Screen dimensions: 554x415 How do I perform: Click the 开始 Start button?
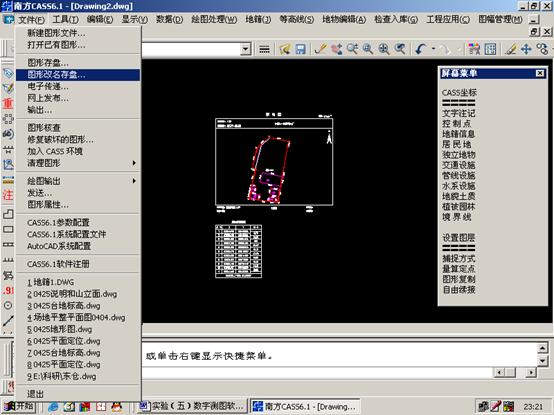[19, 407]
